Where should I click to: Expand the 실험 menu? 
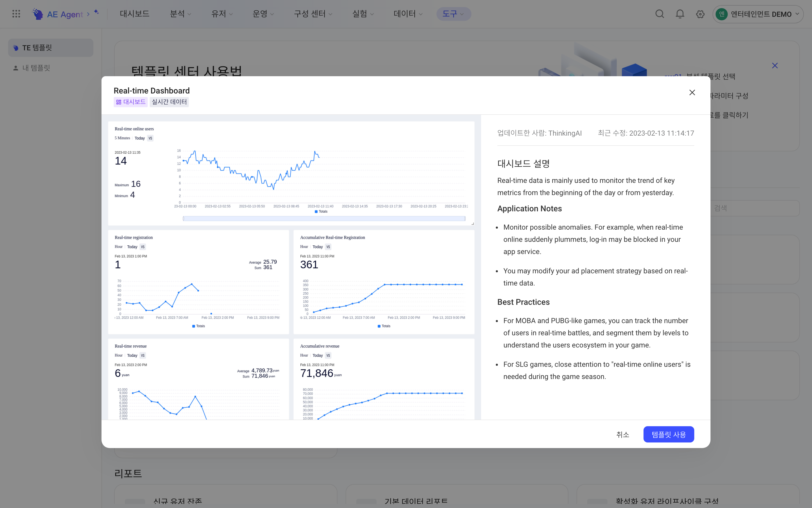click(x=363, y=14)
